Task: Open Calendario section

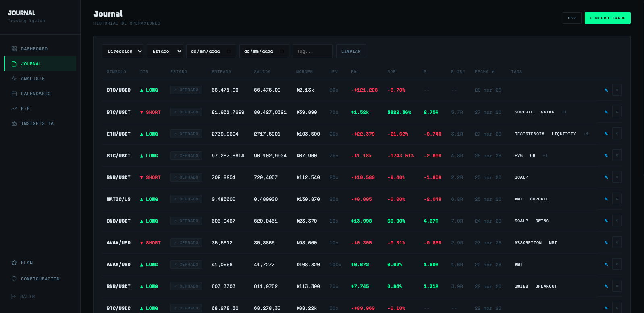Action: tap(40, 94)
